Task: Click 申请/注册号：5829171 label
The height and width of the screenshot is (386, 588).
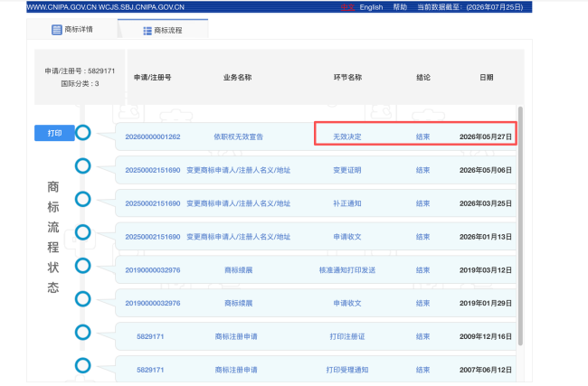Action: 80,71
